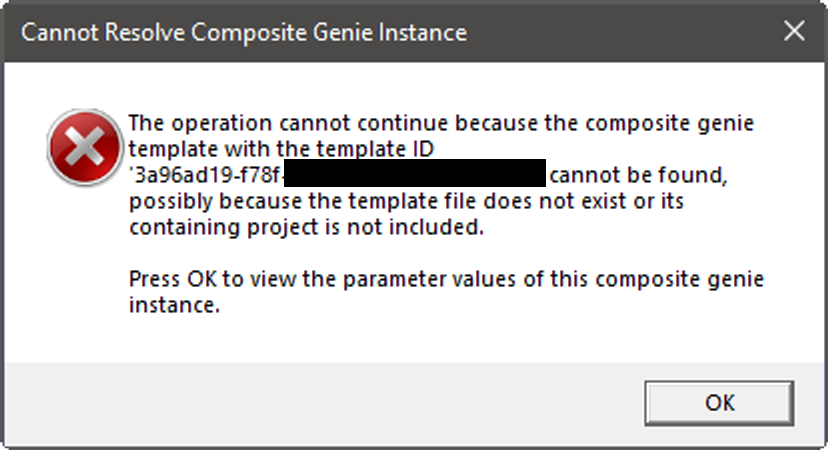The width and height of the screenshot is (828, 450).
Task: Click the 'possibly because the template file' line
Action: click(406, 201)
